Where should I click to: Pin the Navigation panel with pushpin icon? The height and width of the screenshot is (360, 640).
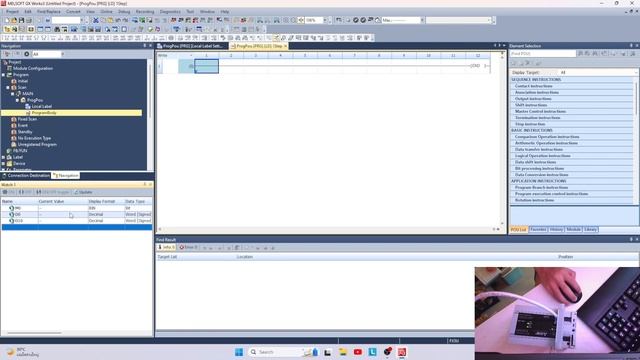coord(144,46)
